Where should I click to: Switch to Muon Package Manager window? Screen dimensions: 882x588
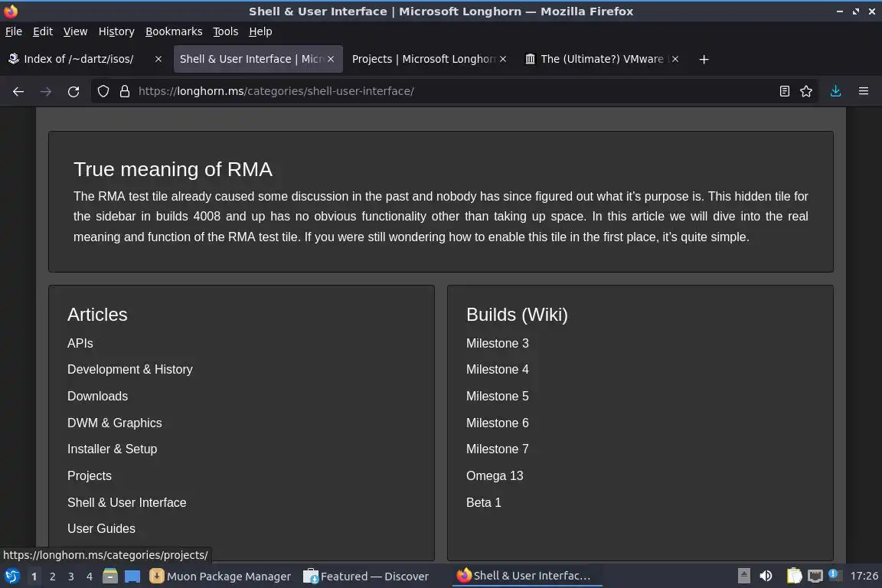[x=220, y=577]
